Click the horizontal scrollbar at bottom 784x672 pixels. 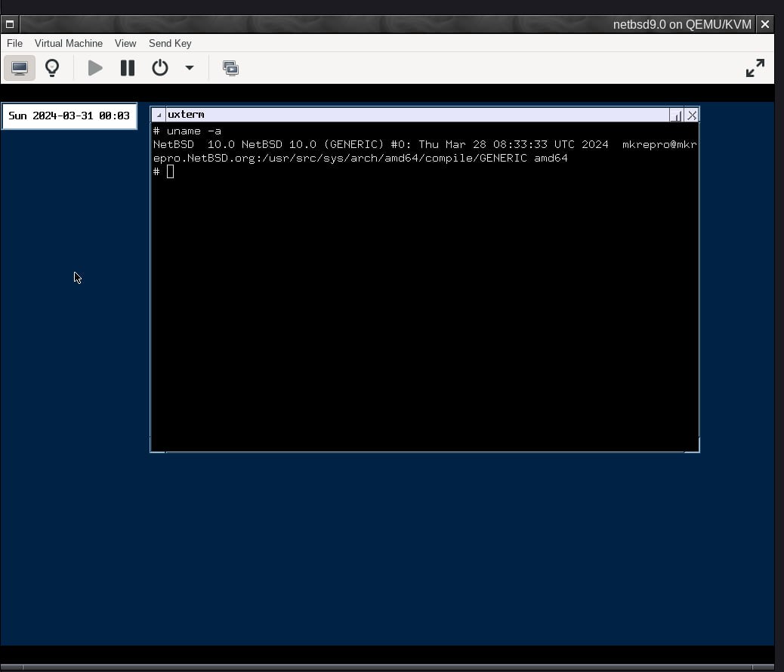[387, 667]
